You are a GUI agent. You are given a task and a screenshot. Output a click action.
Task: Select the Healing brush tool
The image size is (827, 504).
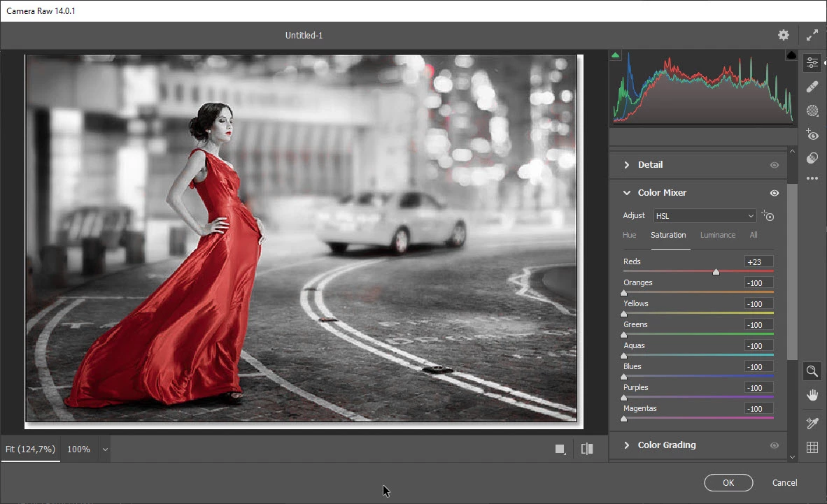point(812,87)
